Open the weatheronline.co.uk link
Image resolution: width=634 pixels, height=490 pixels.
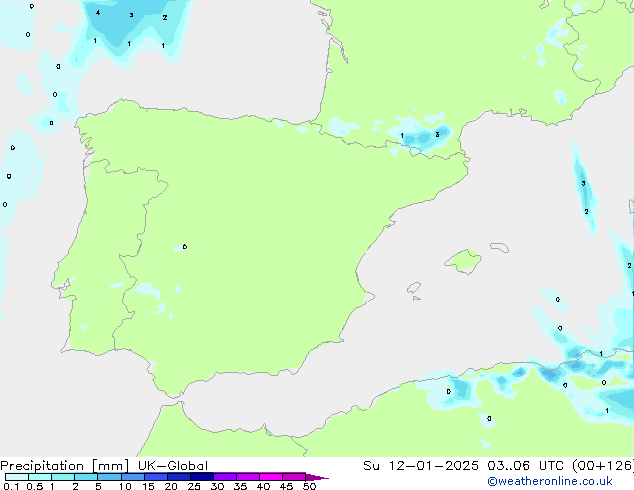click(x=550, y=481)
